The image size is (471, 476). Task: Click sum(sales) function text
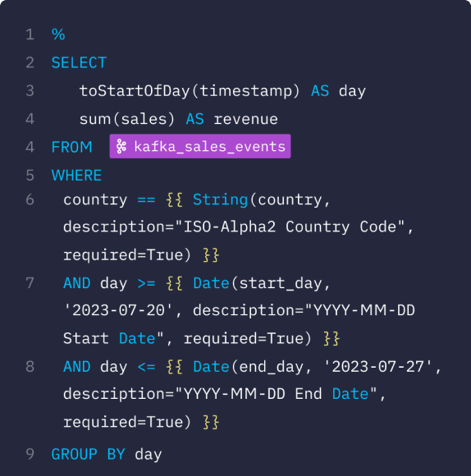click(x=127, y=119)
